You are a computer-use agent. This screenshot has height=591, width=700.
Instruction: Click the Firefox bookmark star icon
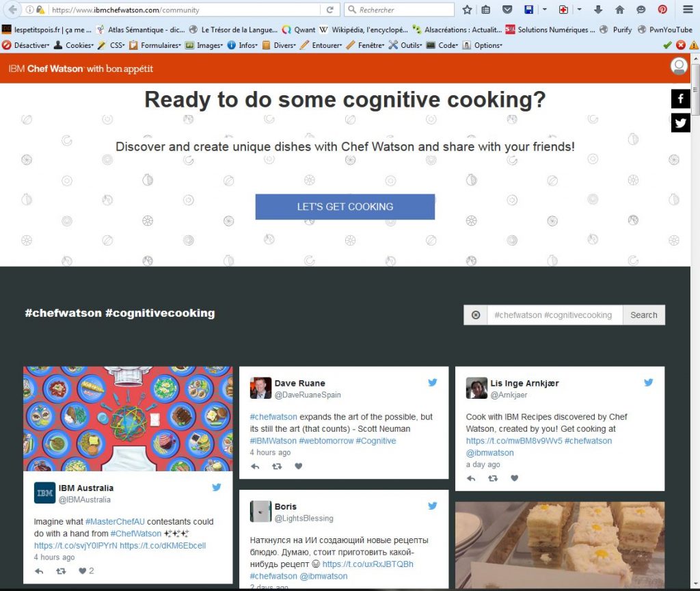[x=468, y=10]
